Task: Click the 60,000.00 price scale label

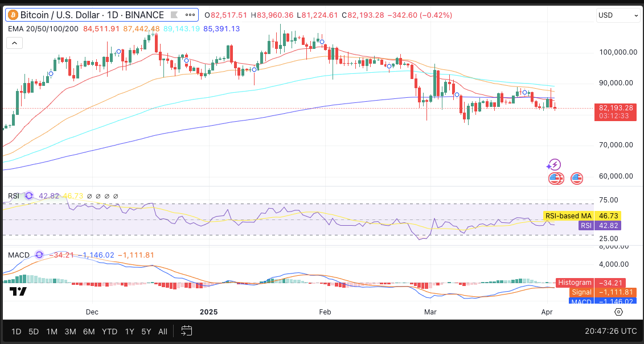Action: (616, 176)
